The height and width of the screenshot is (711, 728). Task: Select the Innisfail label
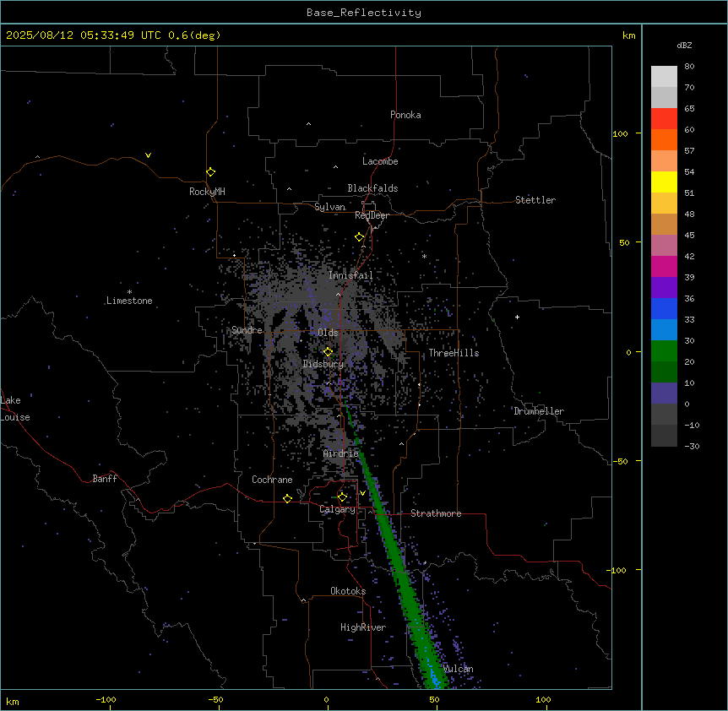coord(350,275)
